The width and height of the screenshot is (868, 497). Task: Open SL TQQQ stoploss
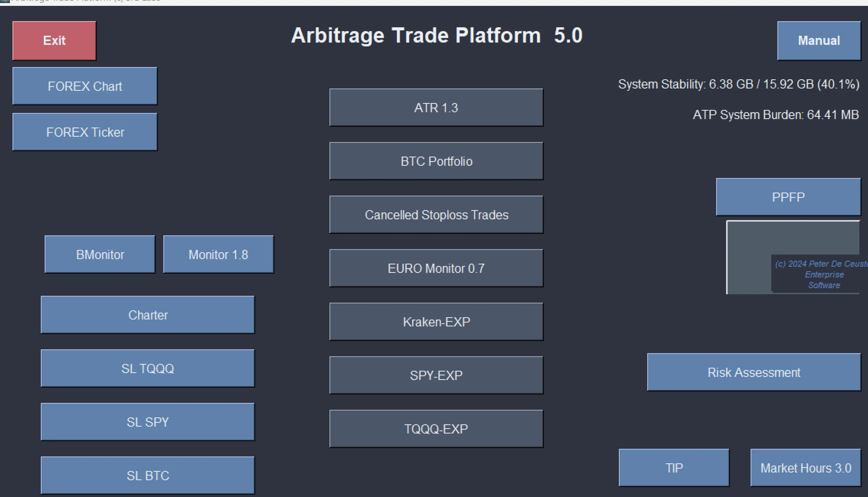point(148,369)
